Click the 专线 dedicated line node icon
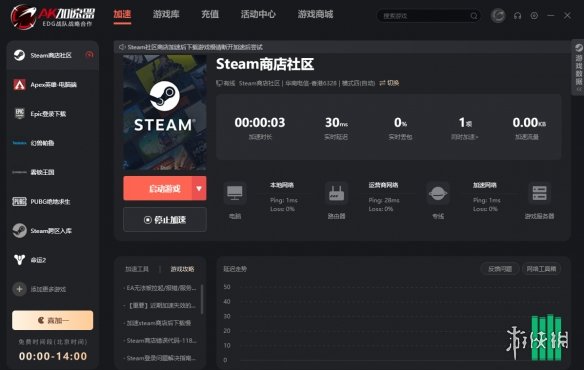The image size is (584, 370). (438, 193)
